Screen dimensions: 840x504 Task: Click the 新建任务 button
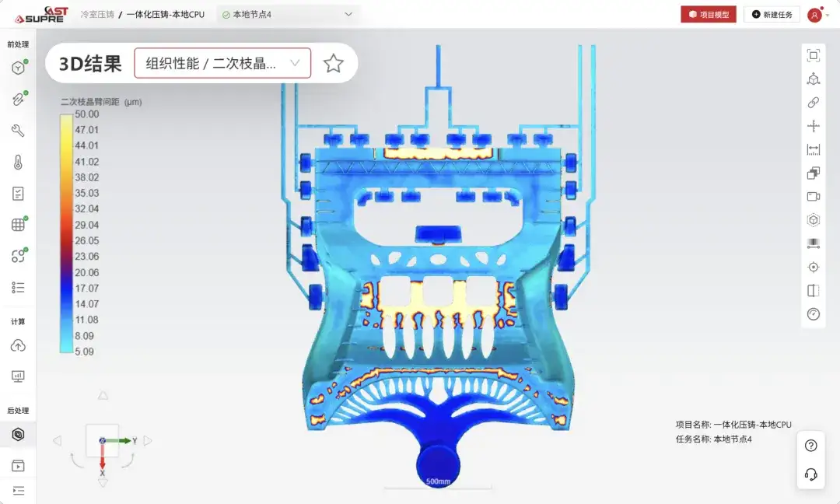(x=772, y=15)
